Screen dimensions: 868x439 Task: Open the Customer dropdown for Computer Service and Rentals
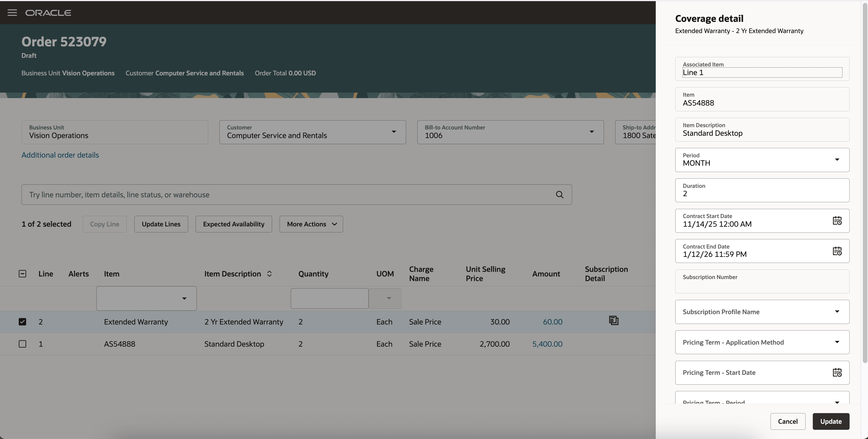[x=393, y=132]
